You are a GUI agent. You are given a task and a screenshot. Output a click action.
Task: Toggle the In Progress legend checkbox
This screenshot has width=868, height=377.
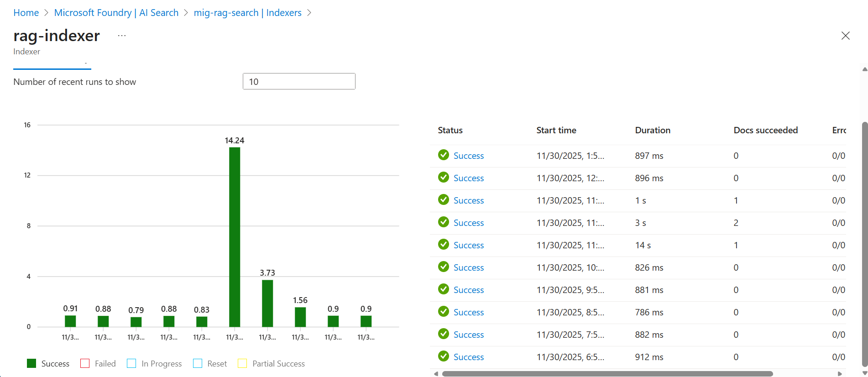click(x=131, y=363)
